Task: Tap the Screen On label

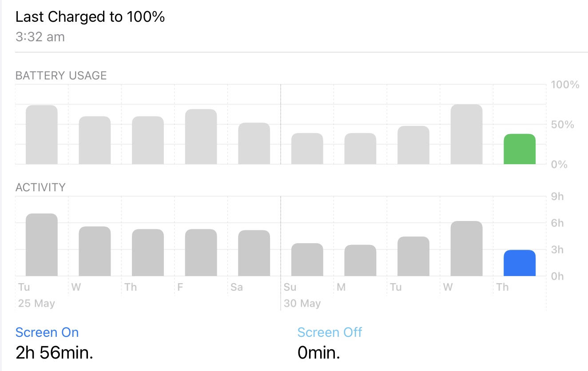Action: tap(47, 332)
